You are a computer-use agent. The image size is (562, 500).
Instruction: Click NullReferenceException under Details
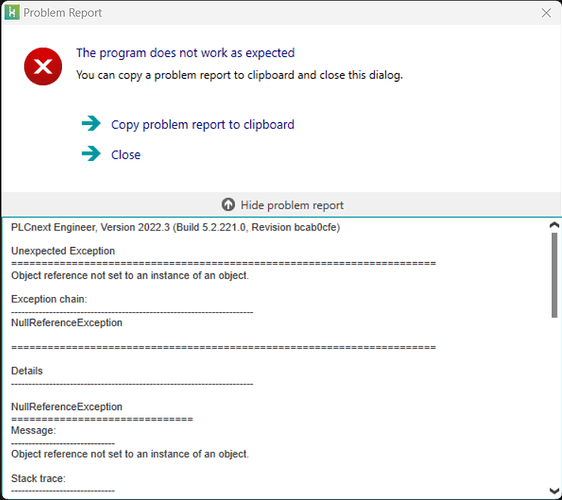click(x=67, y=407)
